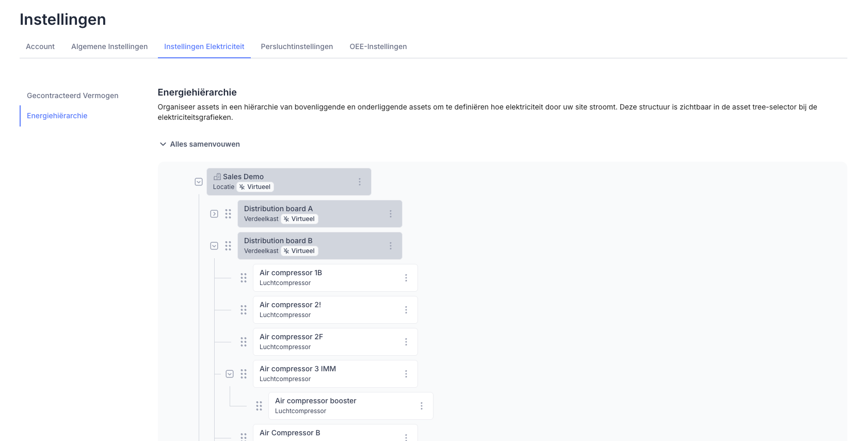Viewport: 868px width, 441px height.
Task: Open Air compressor 3 IMM options menu
Action: click(x=406, y=374)
